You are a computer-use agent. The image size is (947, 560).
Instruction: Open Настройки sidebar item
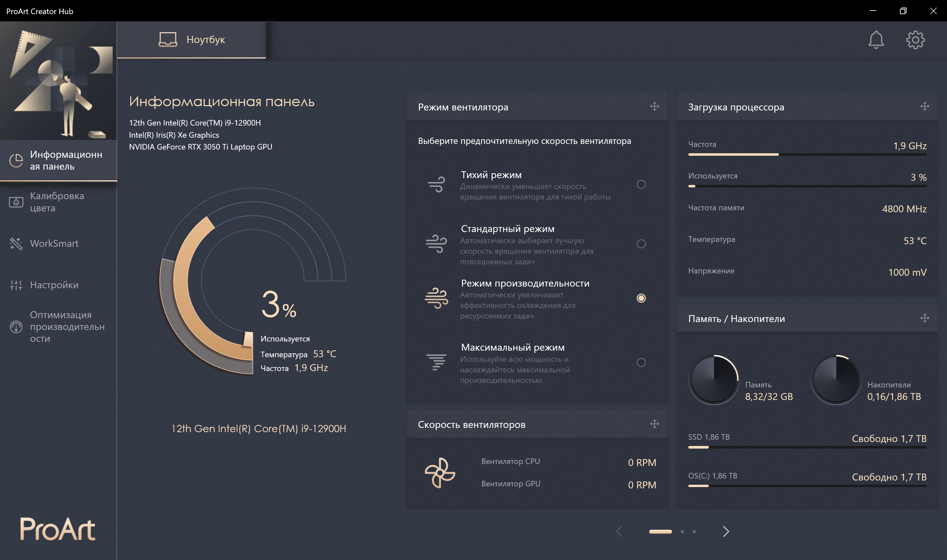(54, 285)
